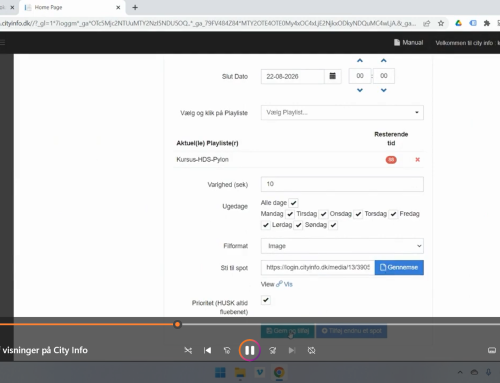Skip forward thirty seconds in the player

click(273, 350)
